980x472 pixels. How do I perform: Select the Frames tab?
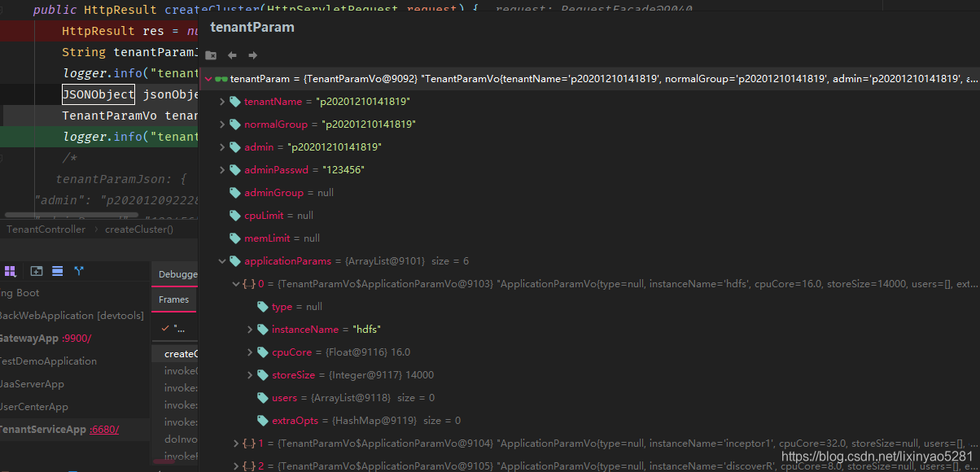pos(173,299)
